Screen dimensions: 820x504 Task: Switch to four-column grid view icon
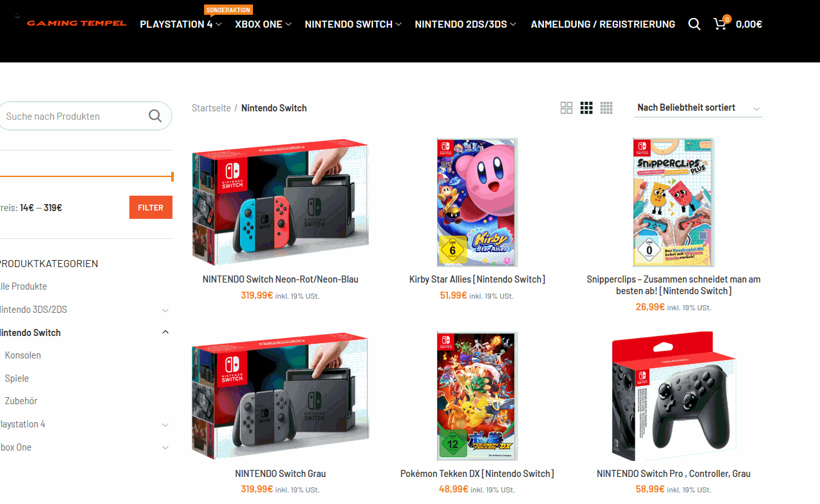coord(606,108)
